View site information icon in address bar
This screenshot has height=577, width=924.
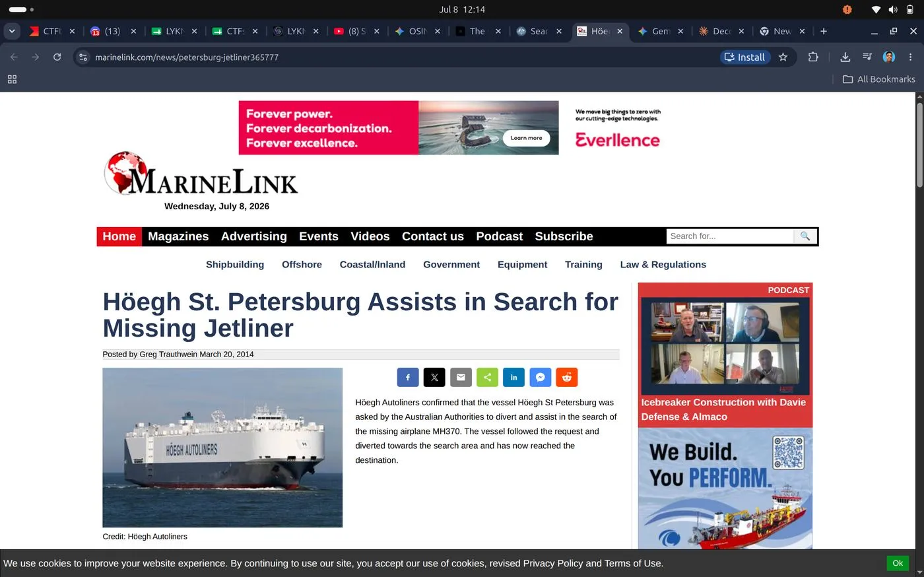[83, 57]
